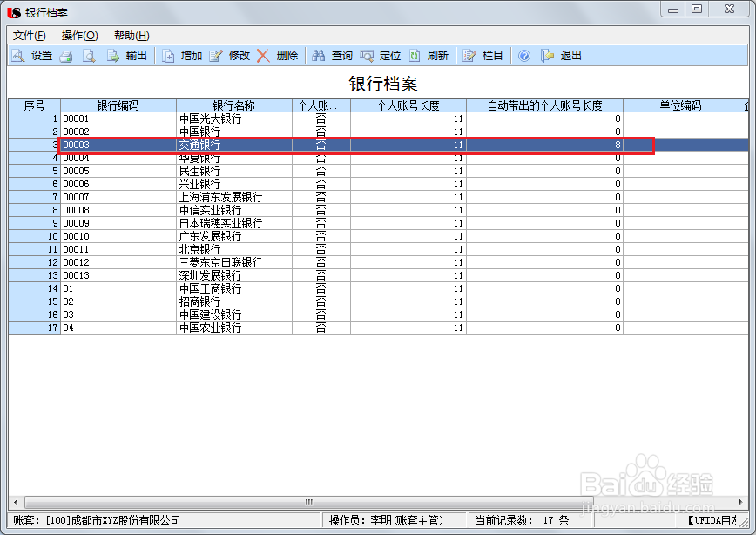Select the 北京银行 row
Viewport: 756px width, 535px height.
(379, 249)
